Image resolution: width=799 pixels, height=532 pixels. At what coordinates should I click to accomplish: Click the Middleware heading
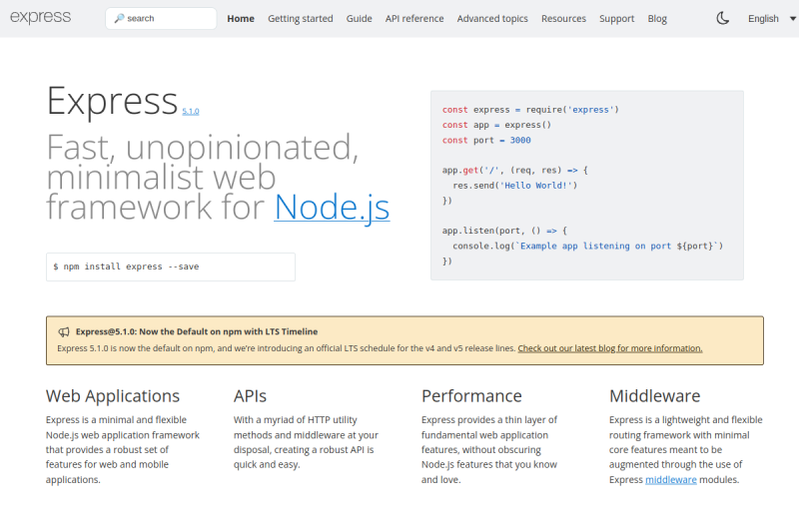click(655, 396)
